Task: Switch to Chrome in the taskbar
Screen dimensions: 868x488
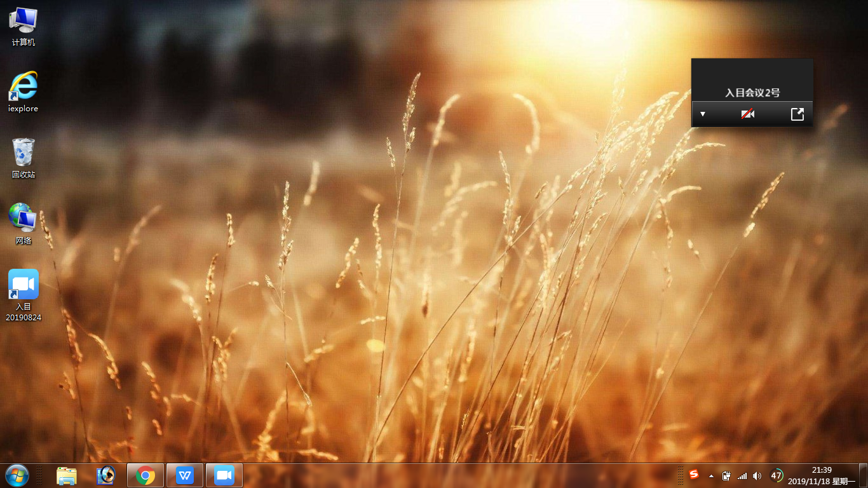Action: pyautogui.click(x=146, y=475)
